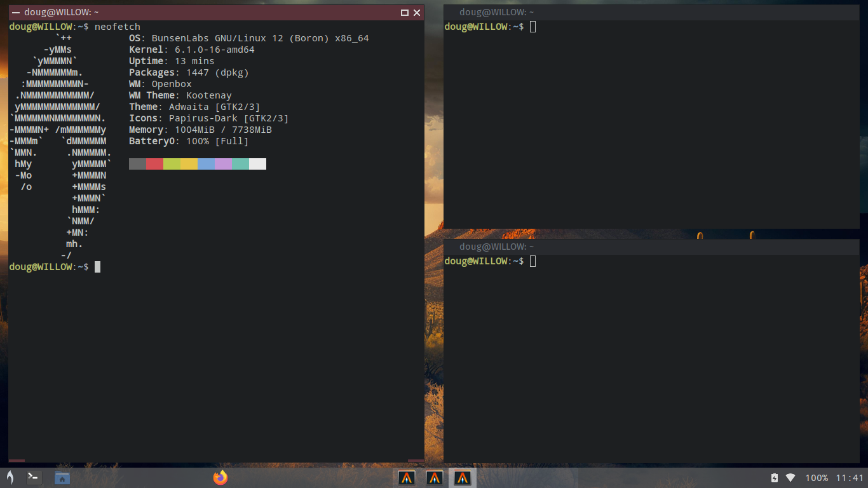Click the prompt in the upper right terminal
Screen dimensions: 868x488
pyautogui.click(x=484, y=27)
